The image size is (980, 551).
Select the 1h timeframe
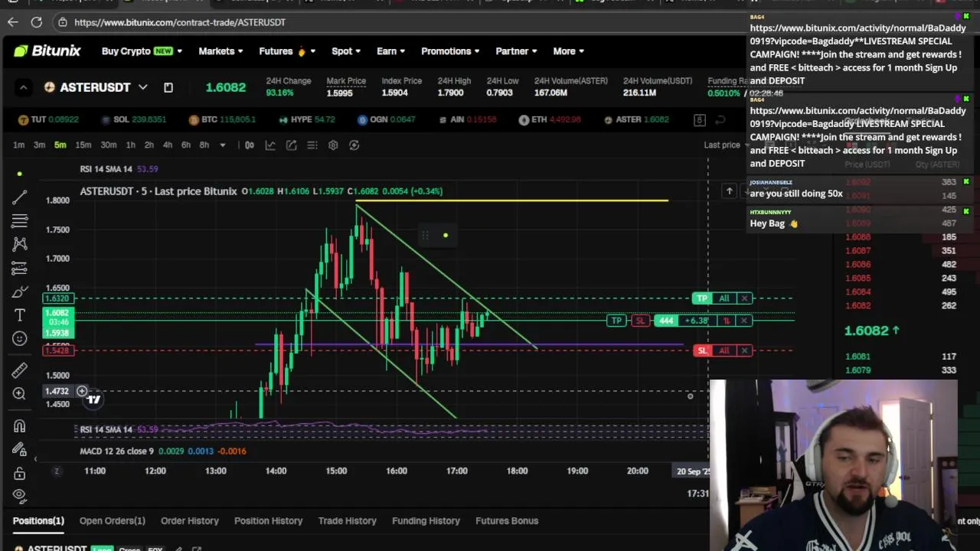click(x=131, y=145)
